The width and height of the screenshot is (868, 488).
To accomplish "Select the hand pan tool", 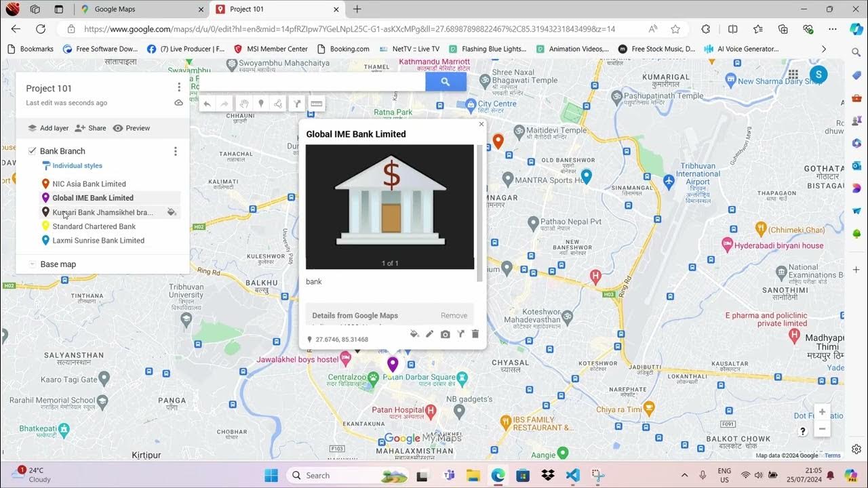I will tap(243, 104).
